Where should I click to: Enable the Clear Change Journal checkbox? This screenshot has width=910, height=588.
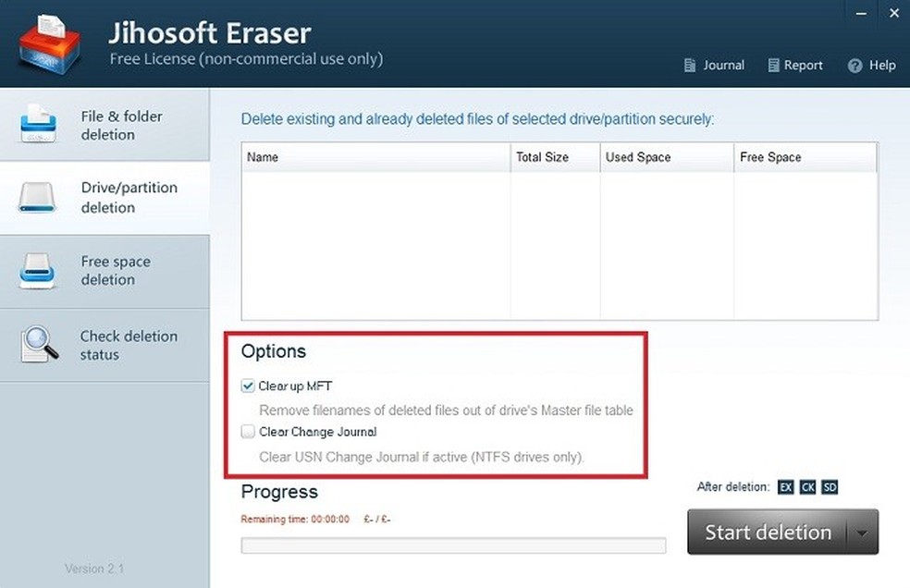click(x=248, y=432)
